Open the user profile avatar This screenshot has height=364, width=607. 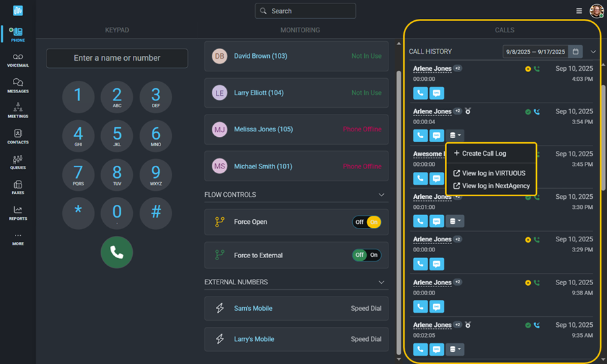point(597,11)
